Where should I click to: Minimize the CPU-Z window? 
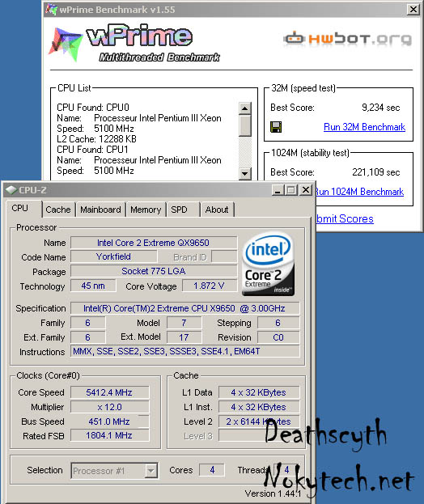click(278, 190)
